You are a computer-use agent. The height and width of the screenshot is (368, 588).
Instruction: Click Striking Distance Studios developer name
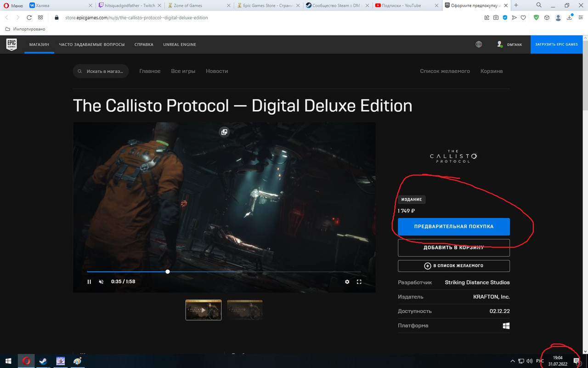pos(477,282)
